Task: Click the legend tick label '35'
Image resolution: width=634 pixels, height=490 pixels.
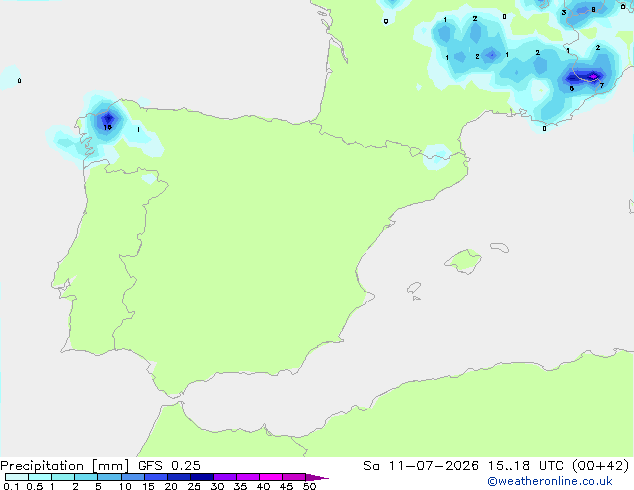Action: [240, 486]
